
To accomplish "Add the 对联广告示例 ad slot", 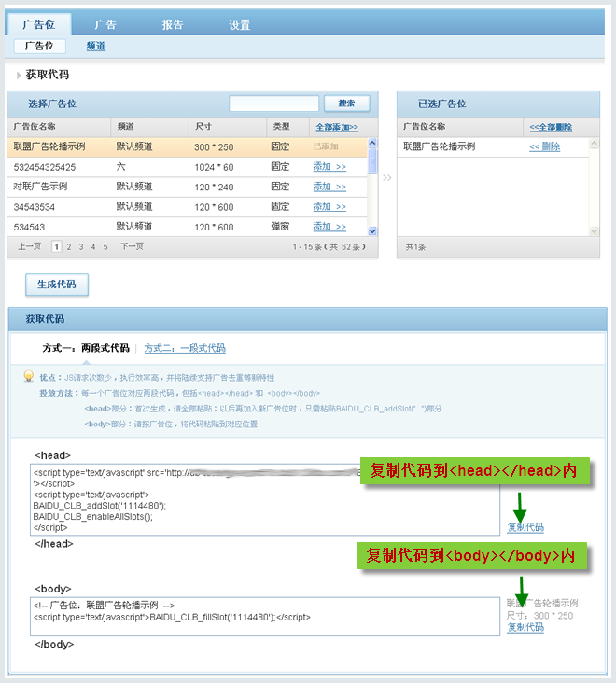I will tap(329, 187).
